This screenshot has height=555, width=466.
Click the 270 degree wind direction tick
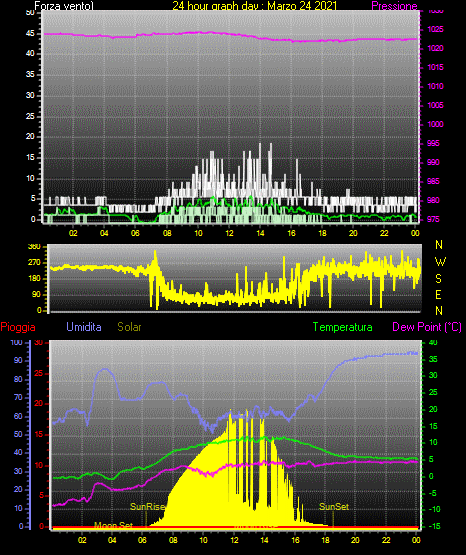pos(35,263)
